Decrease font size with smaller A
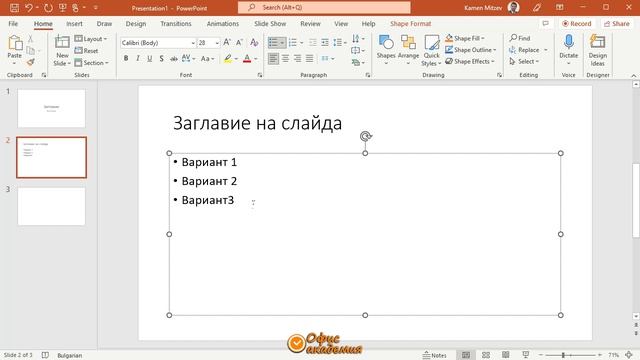 click(239, 42)
